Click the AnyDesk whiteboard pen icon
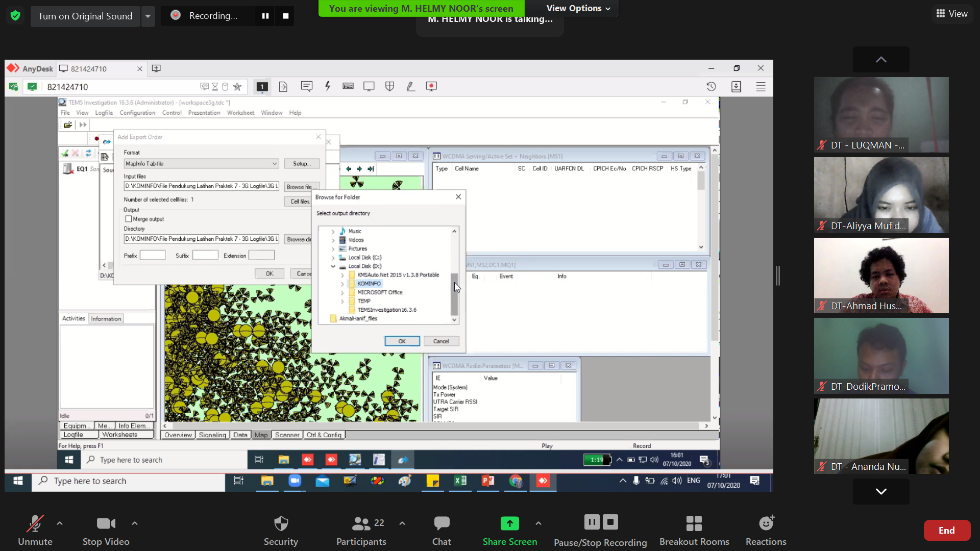The width and height of the screenshot is (980, 551). [x=410, y=86]
